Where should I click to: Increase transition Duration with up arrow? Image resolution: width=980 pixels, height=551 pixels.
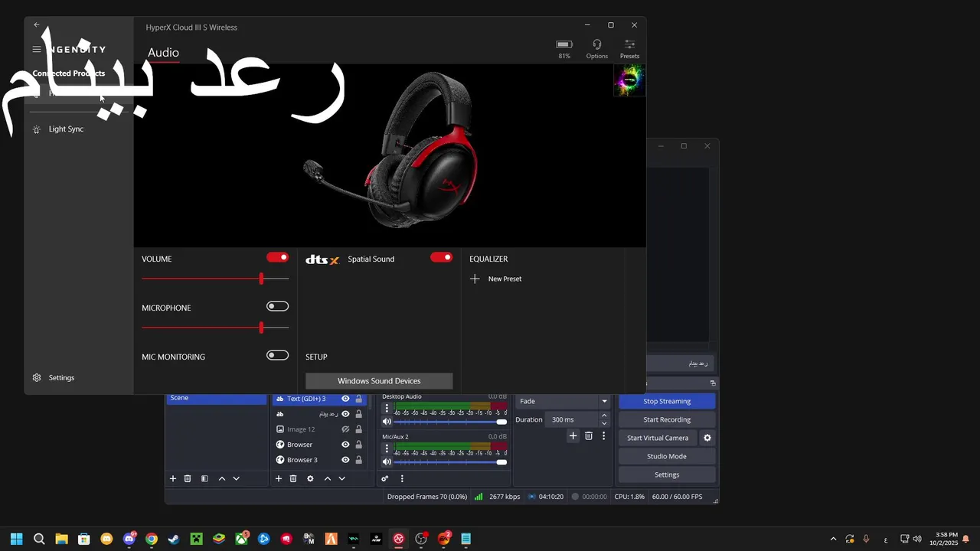coord(604,416)
